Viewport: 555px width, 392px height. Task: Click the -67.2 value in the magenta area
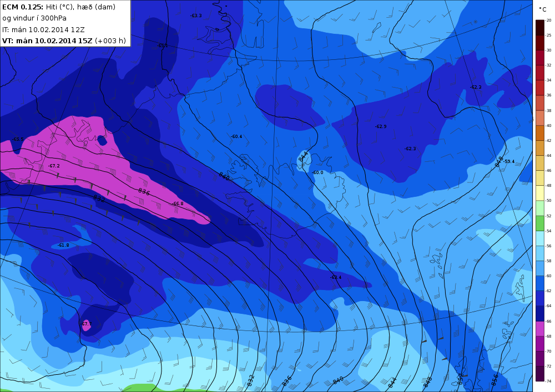pos(54,166)
